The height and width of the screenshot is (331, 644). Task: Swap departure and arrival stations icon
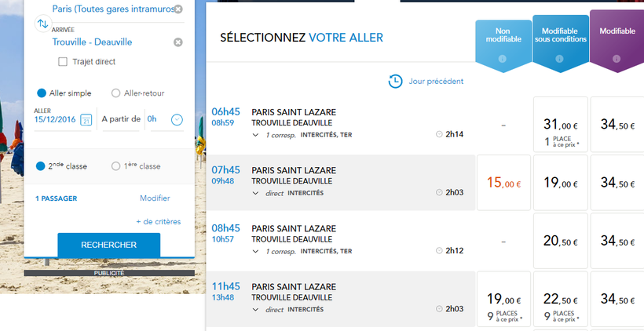(x=42, y=24)
